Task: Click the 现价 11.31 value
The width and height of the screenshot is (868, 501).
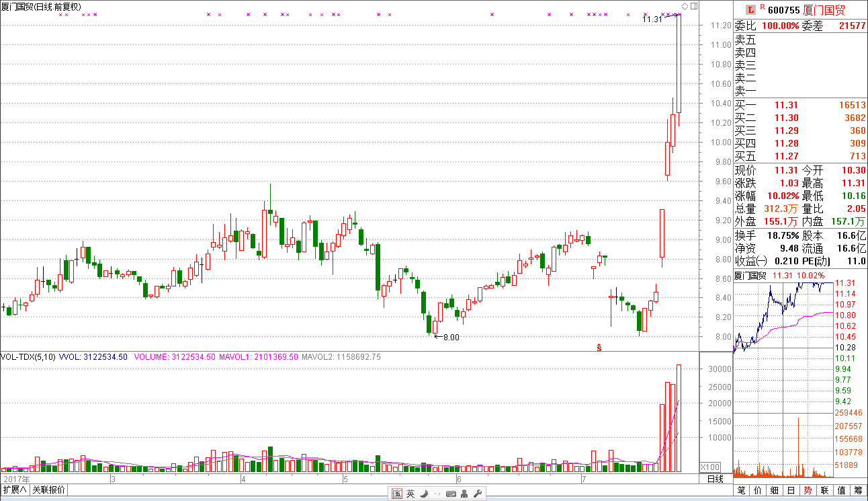Action: [x=786, y=170]
